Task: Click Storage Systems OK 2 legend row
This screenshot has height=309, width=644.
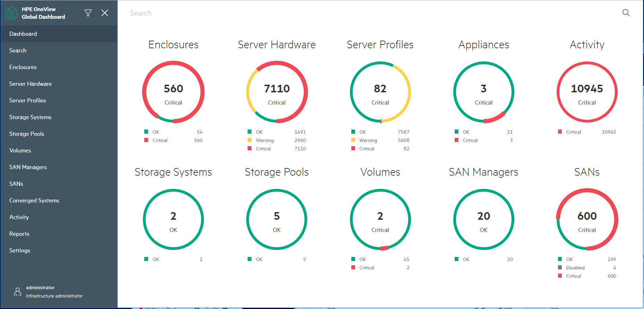Action: click(173, 259)
